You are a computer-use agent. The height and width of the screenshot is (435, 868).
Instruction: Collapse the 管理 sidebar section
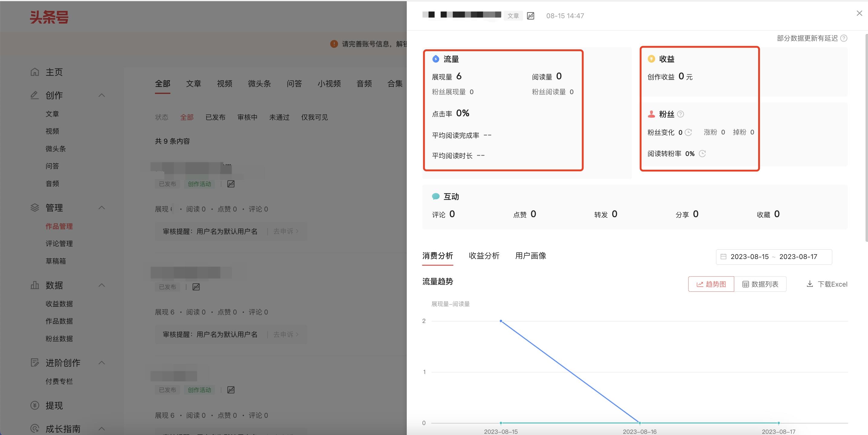(x=101, y=208)
